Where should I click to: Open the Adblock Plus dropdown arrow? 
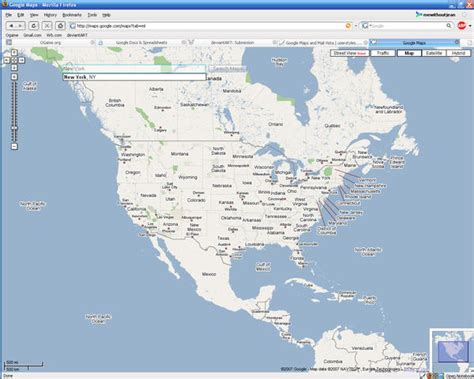pos(470,26)
